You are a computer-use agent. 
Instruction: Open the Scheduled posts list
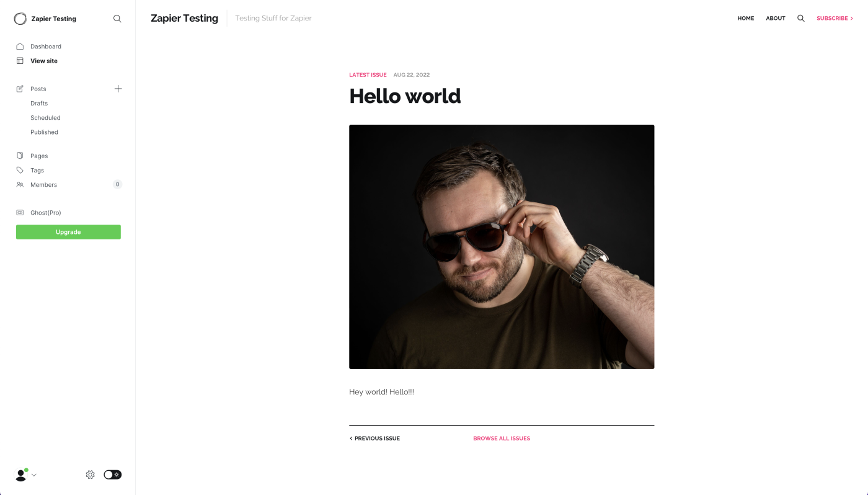coord(45,118)
